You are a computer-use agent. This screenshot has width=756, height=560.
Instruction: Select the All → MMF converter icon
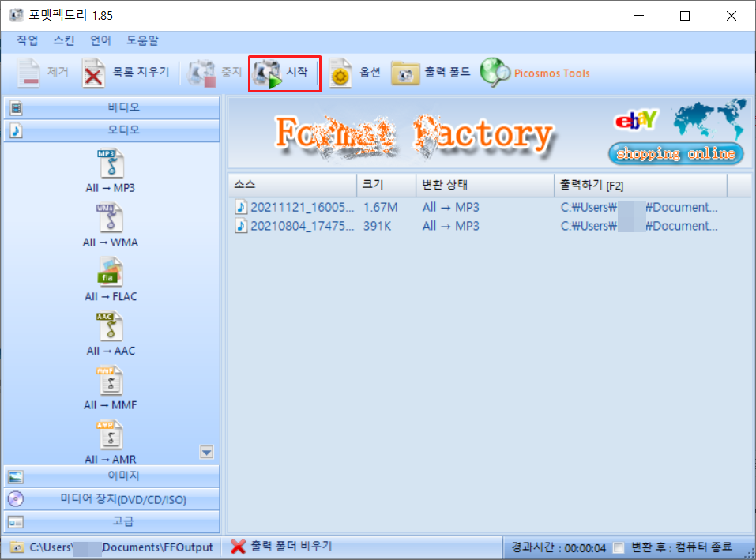[x=111, y=381]
